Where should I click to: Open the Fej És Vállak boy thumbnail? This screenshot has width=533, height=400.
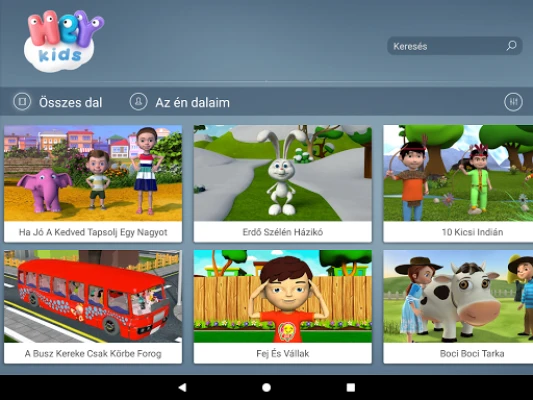click(x=282, y=296)
